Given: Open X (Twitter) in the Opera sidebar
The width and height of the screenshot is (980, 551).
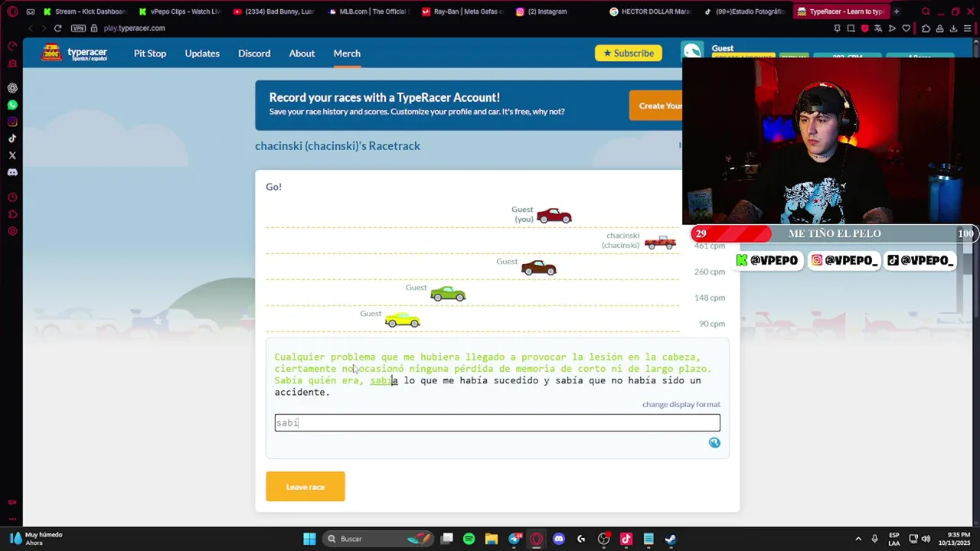Looking at the screenshot, I should [12, 155].
